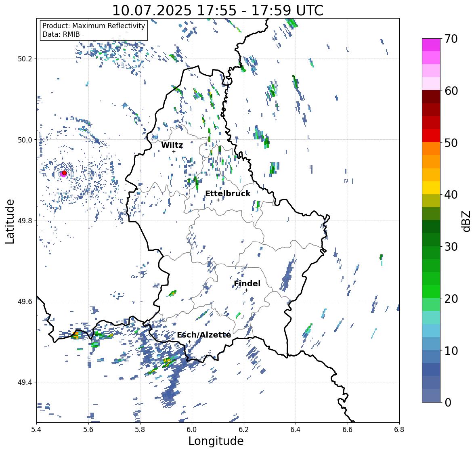The width and height of the screenshot is (476, 451).
Task: Click the cross marker below Esch/Alzette
Action: [190, 342]
